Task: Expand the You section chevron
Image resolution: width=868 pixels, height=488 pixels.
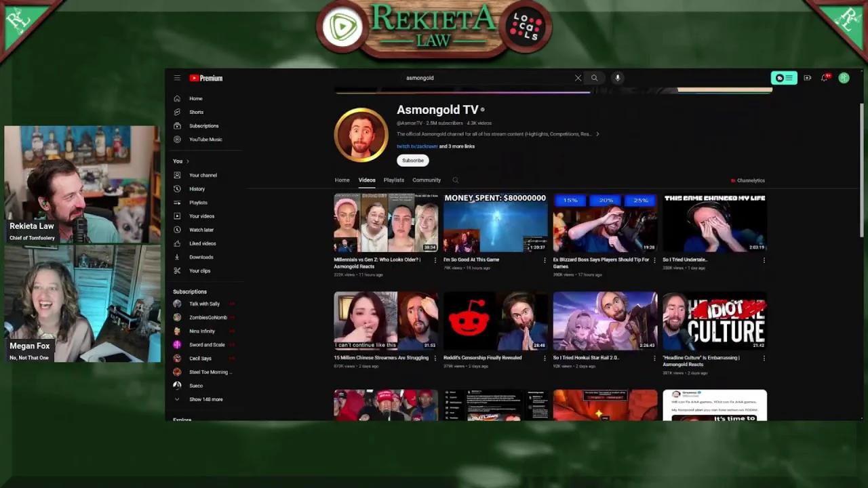Action: coord(188,161)
